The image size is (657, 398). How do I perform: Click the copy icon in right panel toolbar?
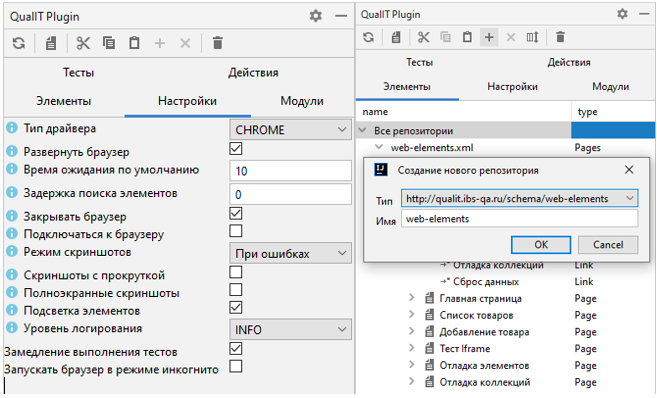[x=445, y=37]
